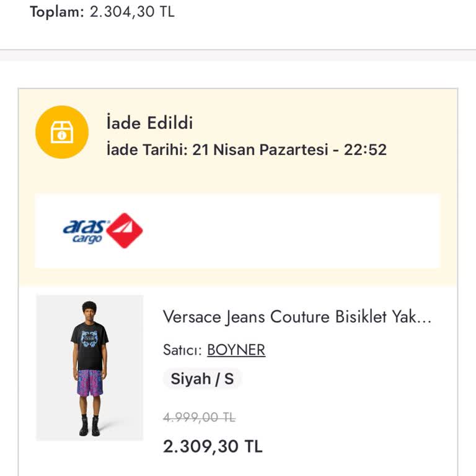Image resolution: width=476 pixels, height=476 pixels.
Task: Click the Satıcı label text
Action: [182, 350]
